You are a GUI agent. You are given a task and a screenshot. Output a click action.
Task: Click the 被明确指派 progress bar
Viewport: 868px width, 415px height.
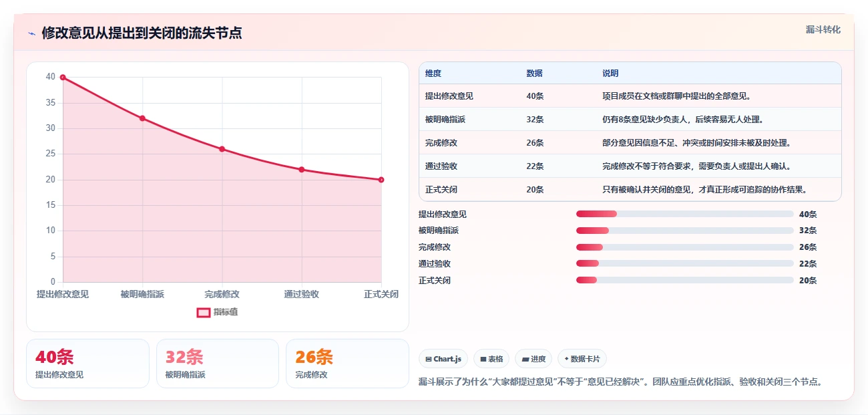pyautogui.click(x=684, y=231)
